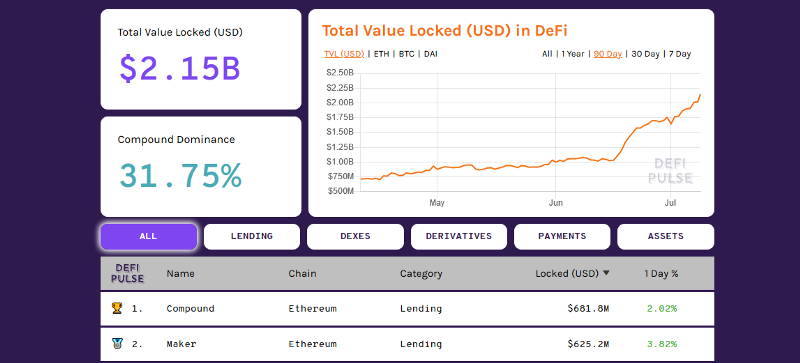Click the gold trophy icon beside Compound
Image resolution: width=800 pixels, height=363 pixels.
coord(117,308)
